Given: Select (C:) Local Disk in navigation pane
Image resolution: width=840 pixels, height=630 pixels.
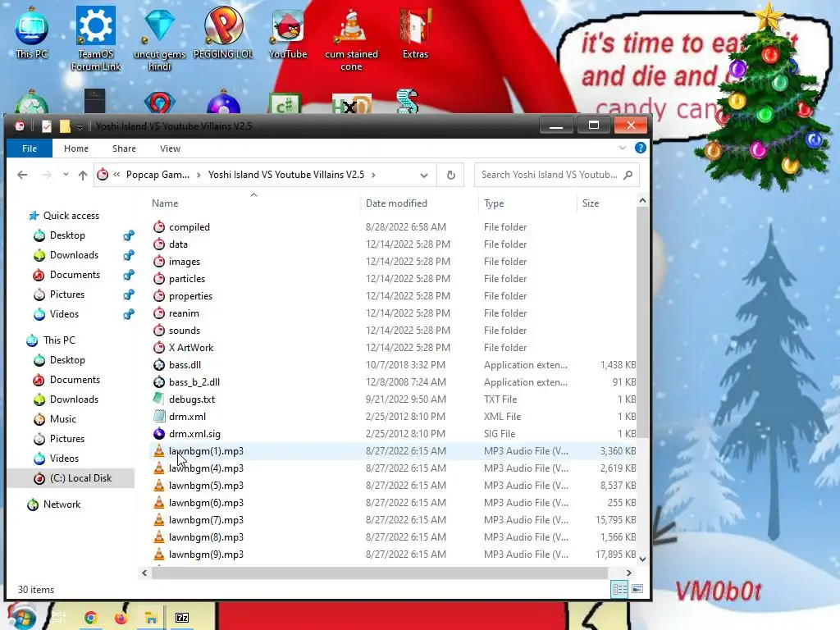Looking at the screenshot, I should (x=80, y=478).
